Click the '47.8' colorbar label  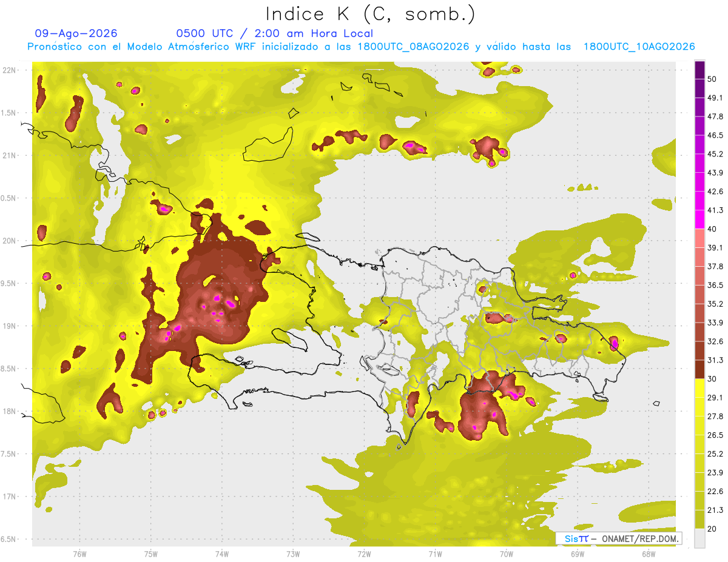(715, 116)
